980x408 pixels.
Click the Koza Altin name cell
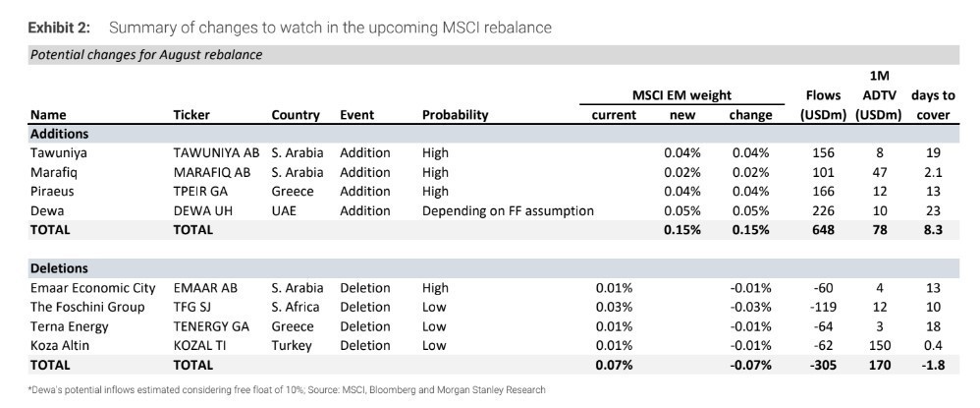pyautogui.click(x=63, y=345)
